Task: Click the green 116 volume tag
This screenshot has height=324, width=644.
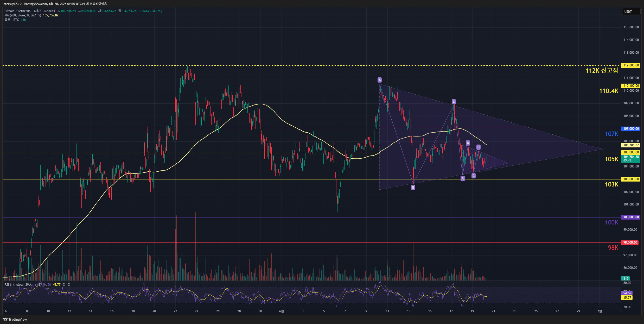Action: 626,278
